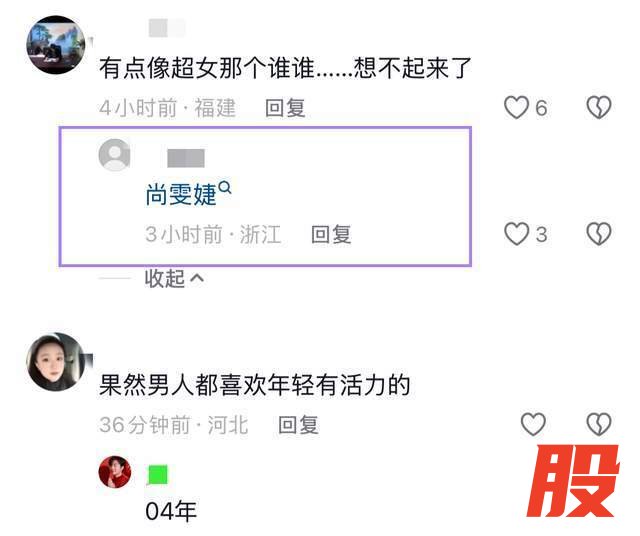Select the 04年 reply text
640x536 pixels.
point(171,511)
